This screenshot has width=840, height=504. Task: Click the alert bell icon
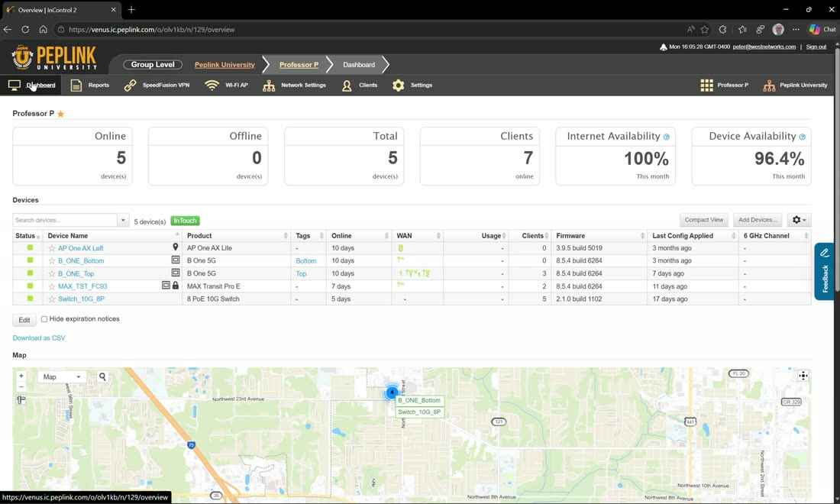(x=663, y=47)
